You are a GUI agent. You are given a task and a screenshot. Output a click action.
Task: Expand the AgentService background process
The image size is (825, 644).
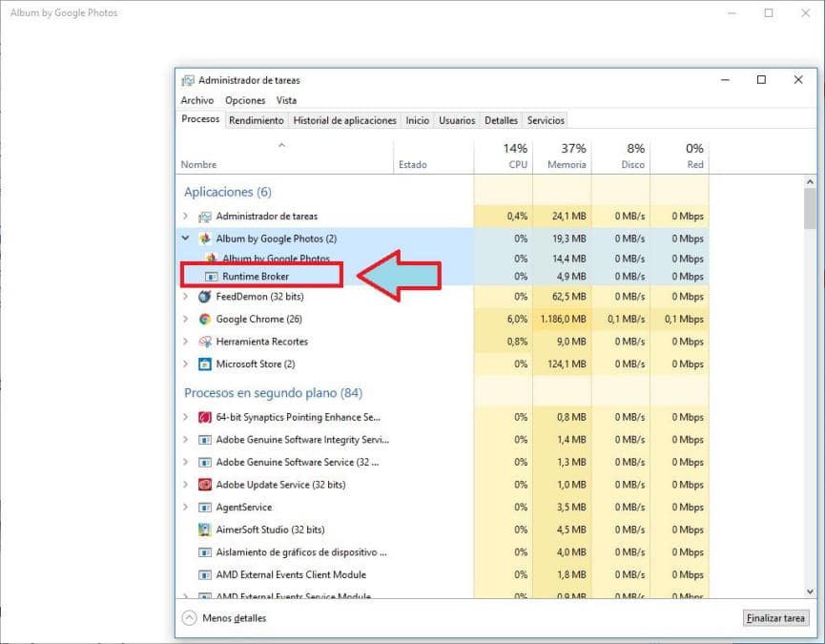click(x=186, y=508)
